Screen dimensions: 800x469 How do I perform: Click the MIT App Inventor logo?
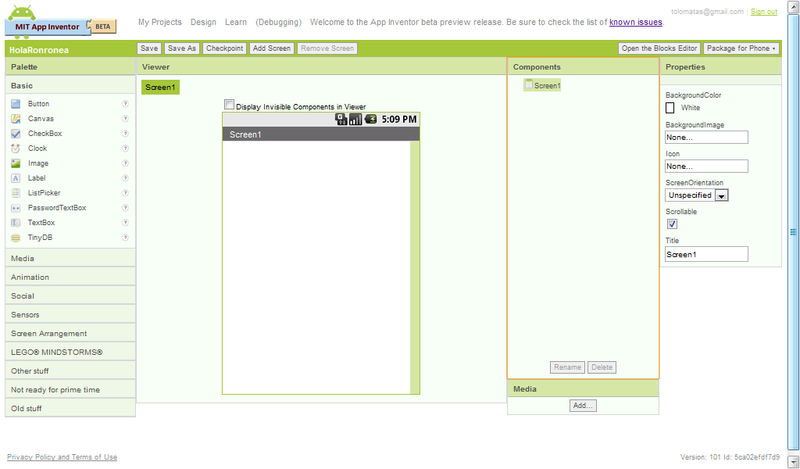[x=60, y=21]
